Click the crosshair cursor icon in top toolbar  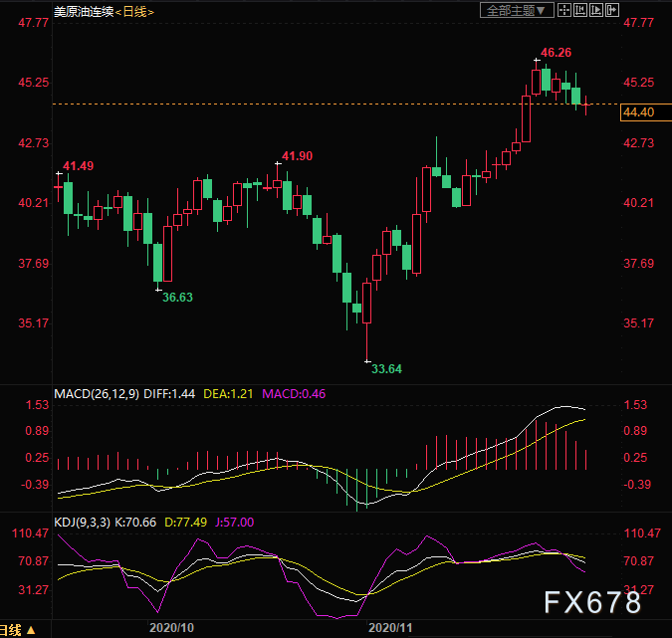pos(563,10)
